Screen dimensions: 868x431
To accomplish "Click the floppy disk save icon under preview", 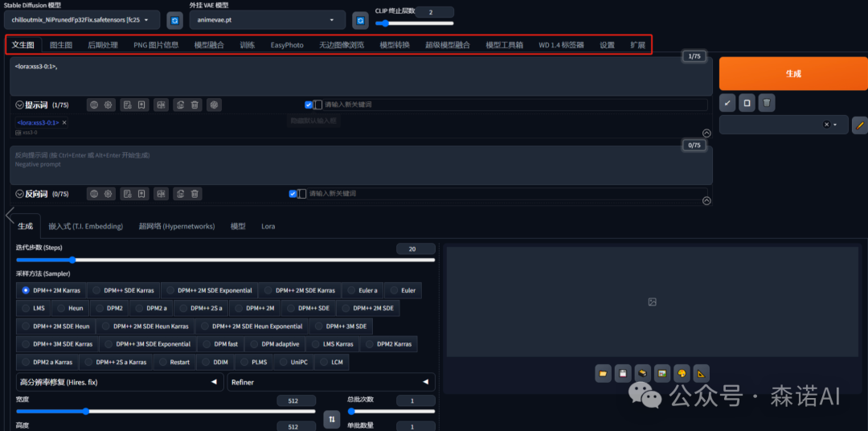I will [x=623, y=373].
